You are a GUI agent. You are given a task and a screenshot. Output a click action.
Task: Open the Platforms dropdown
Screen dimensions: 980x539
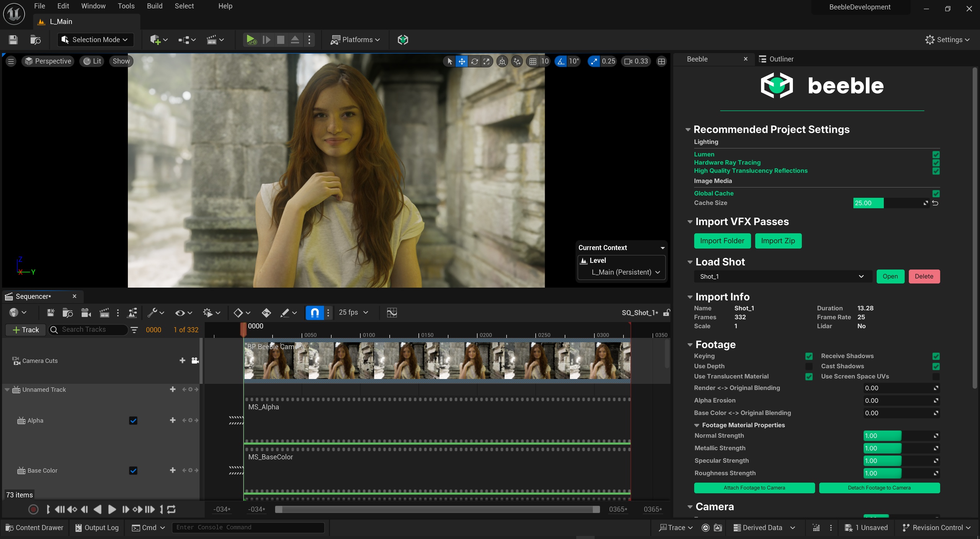coord(355,39)
